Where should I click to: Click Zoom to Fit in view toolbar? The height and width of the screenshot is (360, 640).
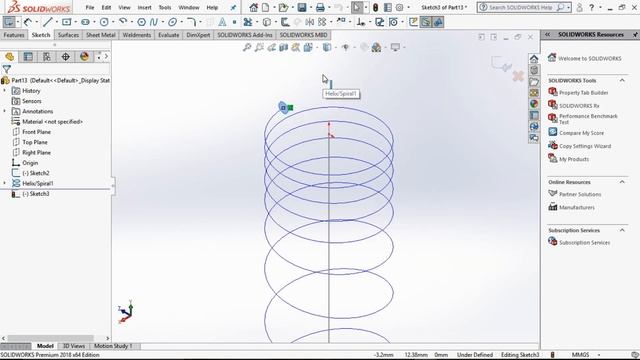[247, 47]
